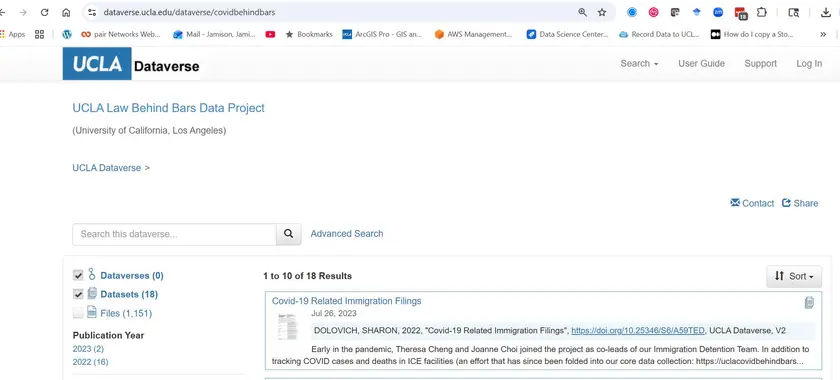Click the zoom magnifier icon in address bar
Image resolution: width=840 pixels, height=380 pixels.
pyautogui.click(x=582, y=12)
